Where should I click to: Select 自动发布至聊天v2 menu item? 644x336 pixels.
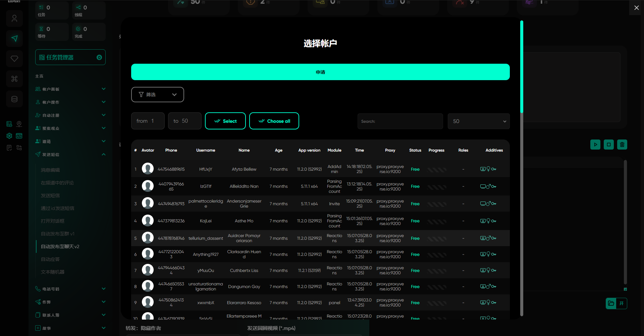click(x=60, y=246)
